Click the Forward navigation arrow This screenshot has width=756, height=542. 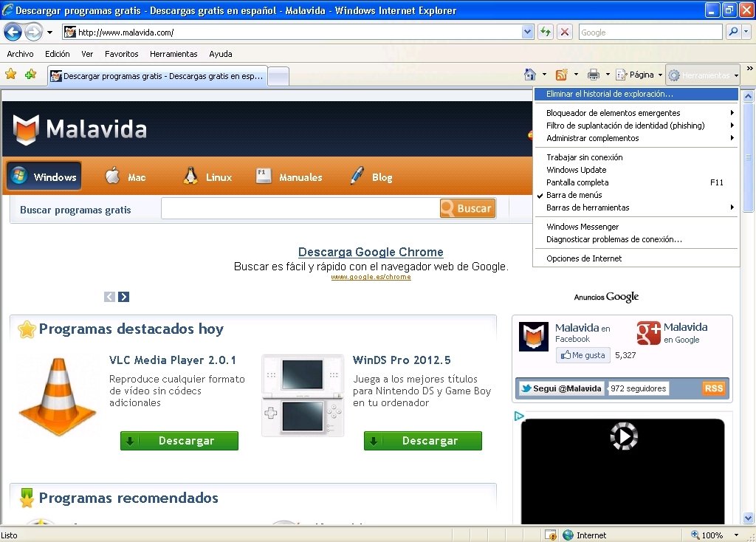point(33,32)
